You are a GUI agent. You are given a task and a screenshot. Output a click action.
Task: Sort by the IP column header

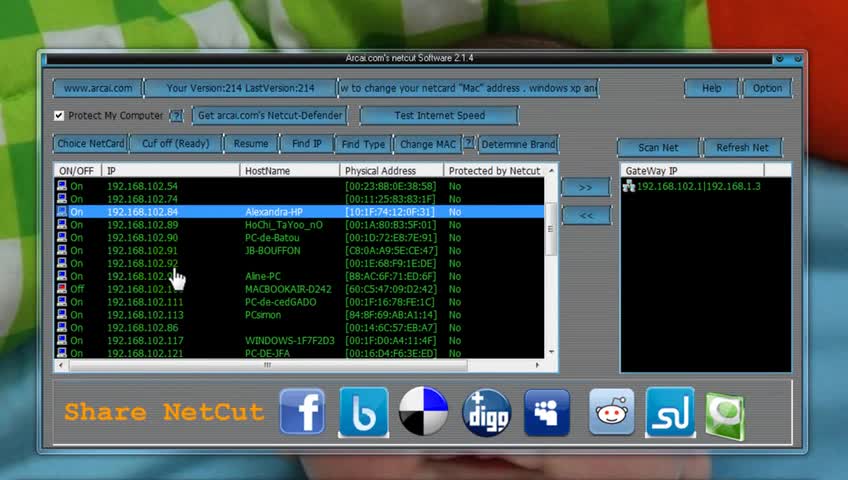(x=170, y=171)
